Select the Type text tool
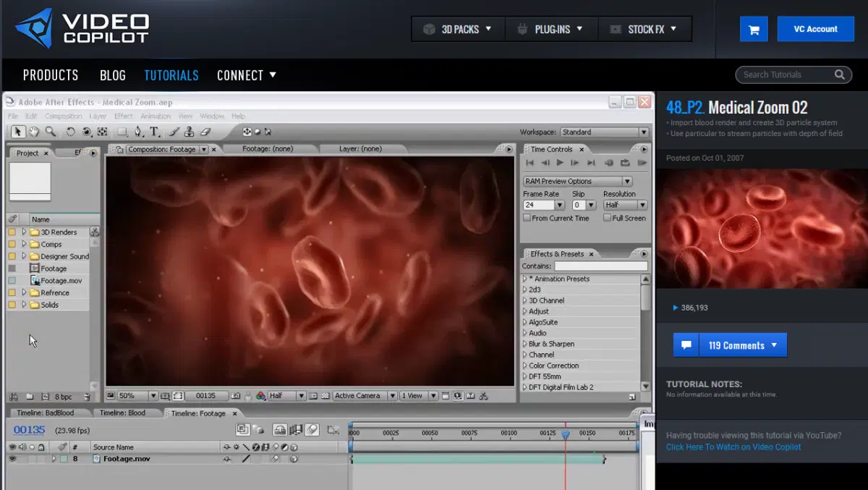Image resolution: width=868 pixels, height=490 pixels. [x=155, y=132]
